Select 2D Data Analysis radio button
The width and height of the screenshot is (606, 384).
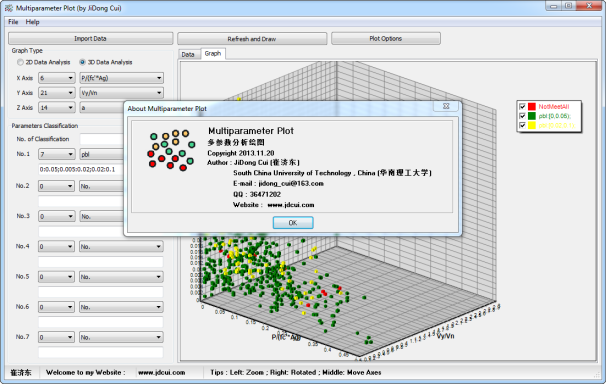[20, 62]
